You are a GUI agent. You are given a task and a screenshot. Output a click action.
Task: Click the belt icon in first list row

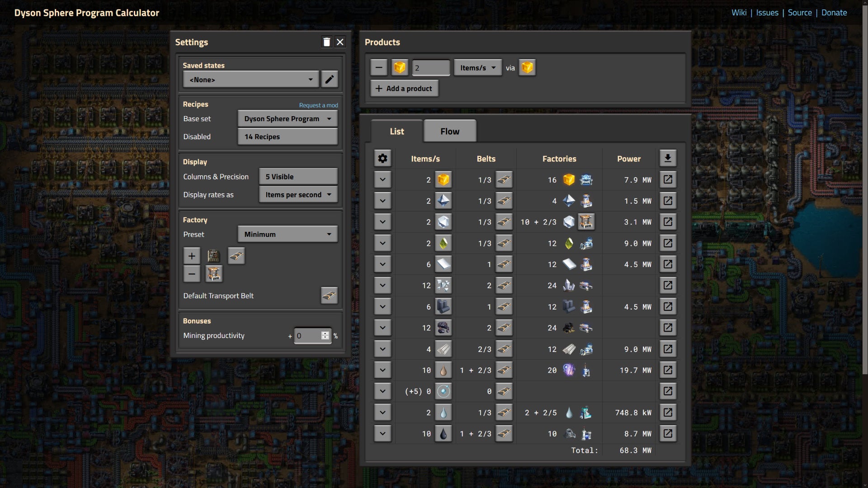tap(504, 180)
